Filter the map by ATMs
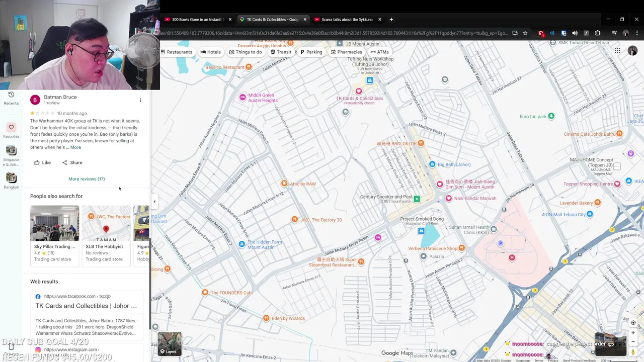 tap(379, 52)
